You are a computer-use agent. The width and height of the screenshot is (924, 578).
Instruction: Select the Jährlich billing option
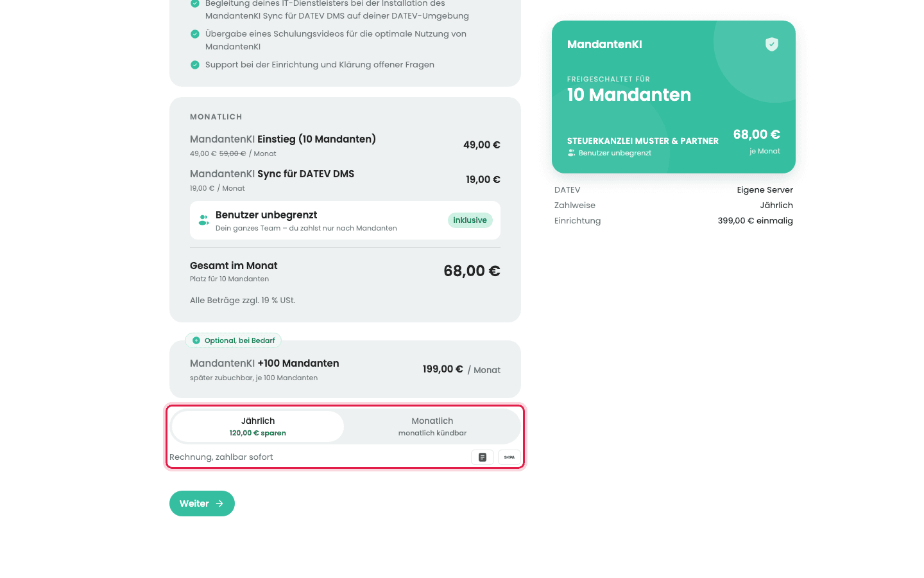pos(258,426)
